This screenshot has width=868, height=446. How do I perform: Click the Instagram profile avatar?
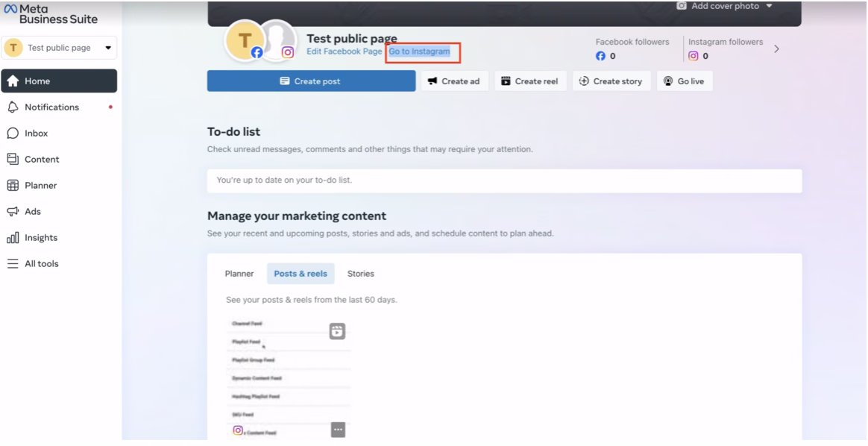pos(280,40)
